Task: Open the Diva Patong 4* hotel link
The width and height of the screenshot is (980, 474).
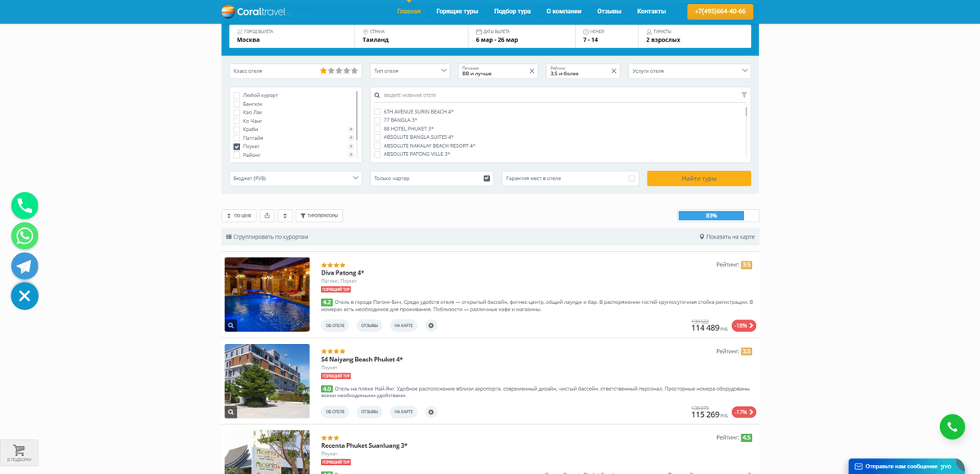Action: click(342, 274)
